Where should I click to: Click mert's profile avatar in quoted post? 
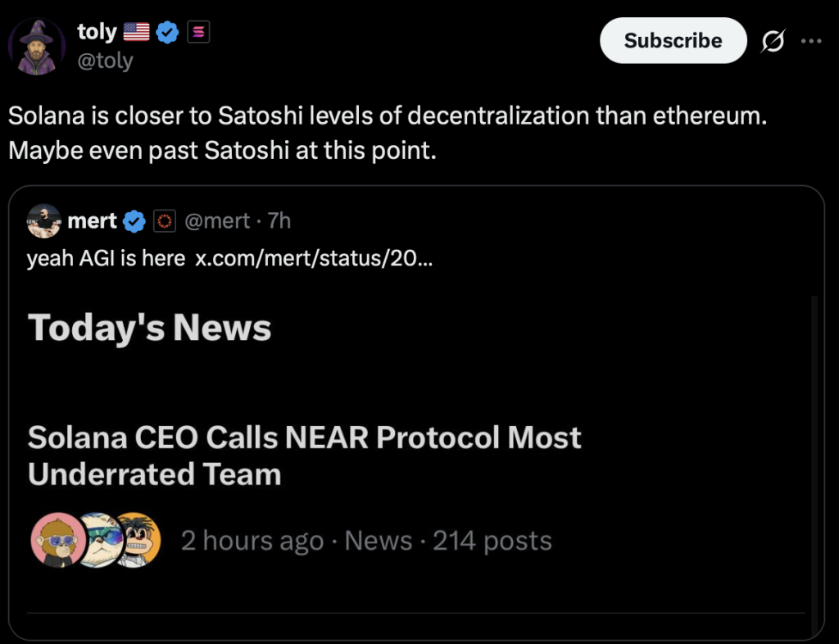[43, 220]
